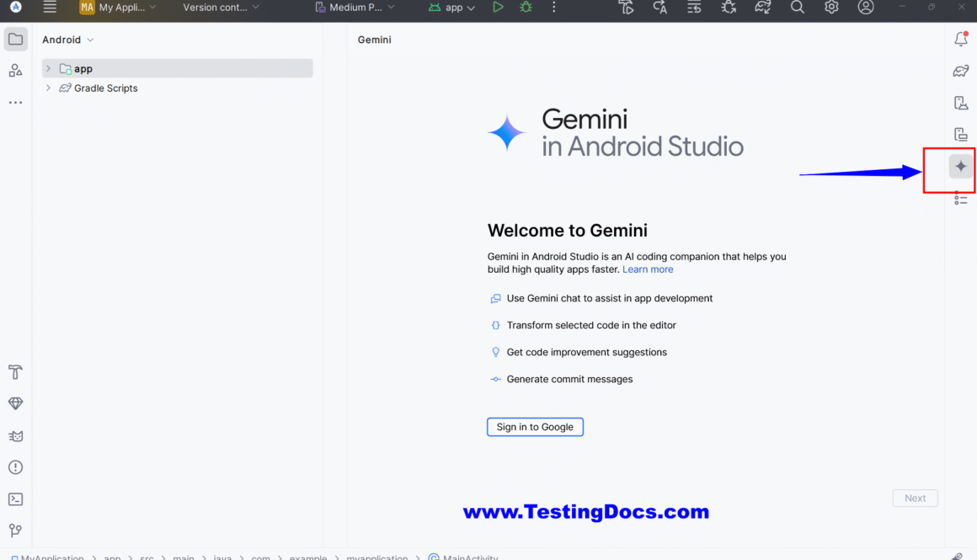Viewport: 977px width, 560px height.
Task: Open the Gemini tool window star icon
Action: tap(960, 167)
